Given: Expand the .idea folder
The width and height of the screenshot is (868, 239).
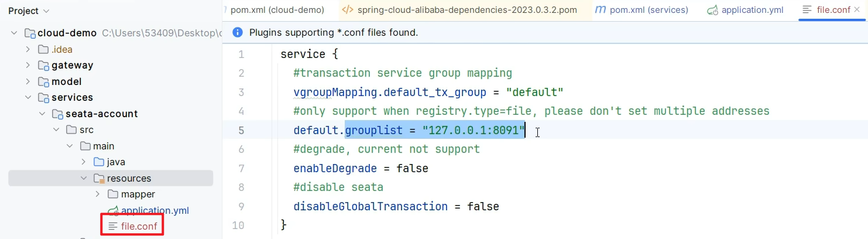Looking at the screenshot, I should [x=28, y=49].
